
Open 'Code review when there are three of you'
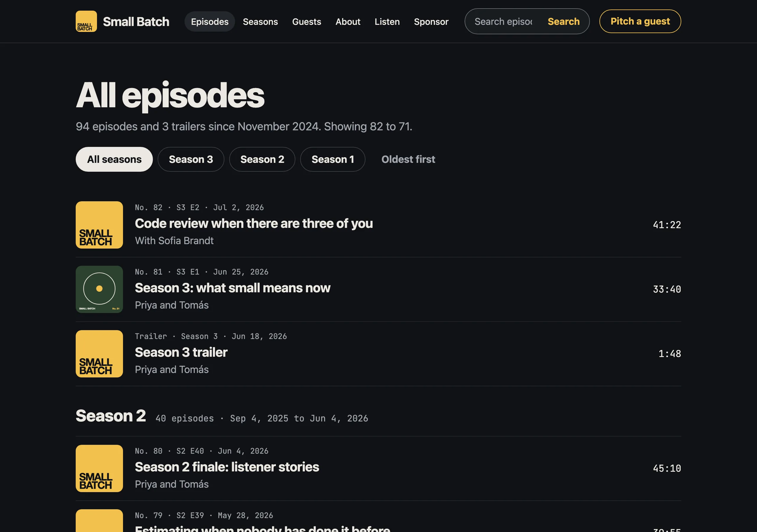click(x=253, y=223)
